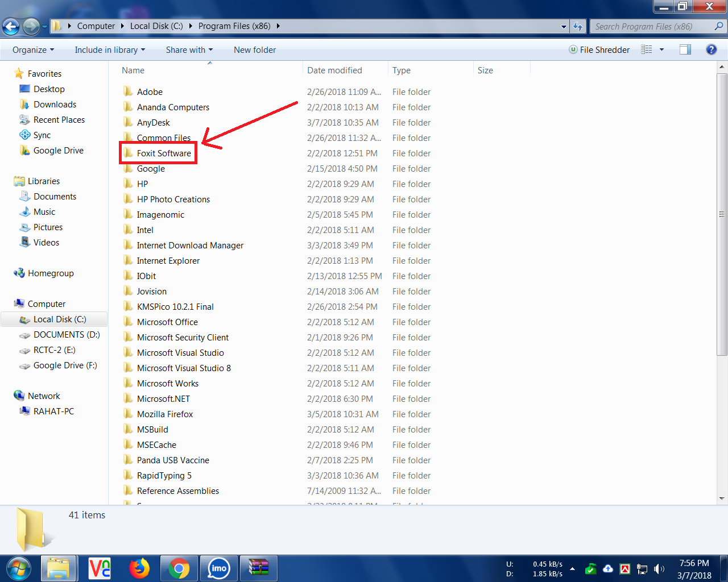
Task: Click the Search Program Files input field
Action: (x=651, y=26)
